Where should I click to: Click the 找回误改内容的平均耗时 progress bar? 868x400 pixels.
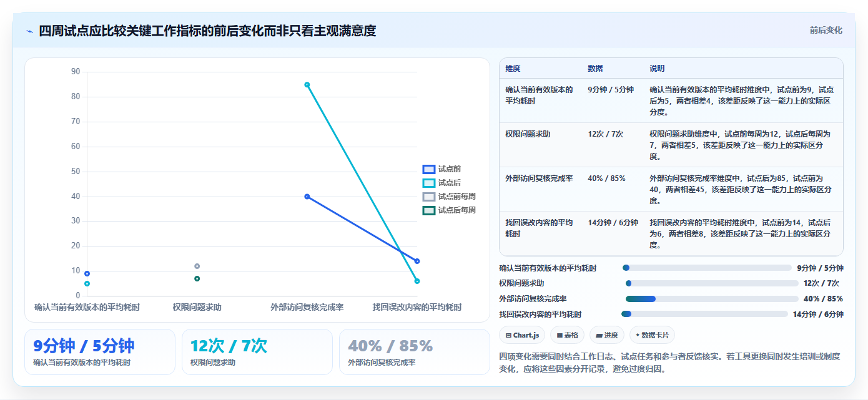(x=704, y=315)
